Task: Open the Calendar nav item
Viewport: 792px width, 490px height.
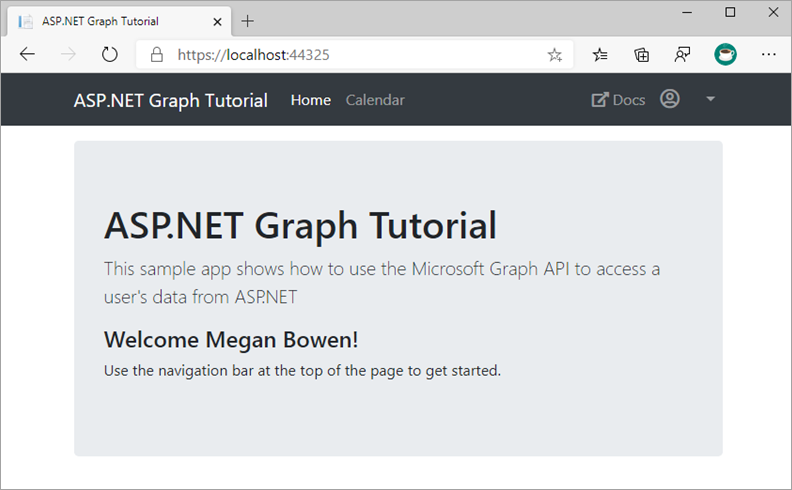Action: coord(375,100)
